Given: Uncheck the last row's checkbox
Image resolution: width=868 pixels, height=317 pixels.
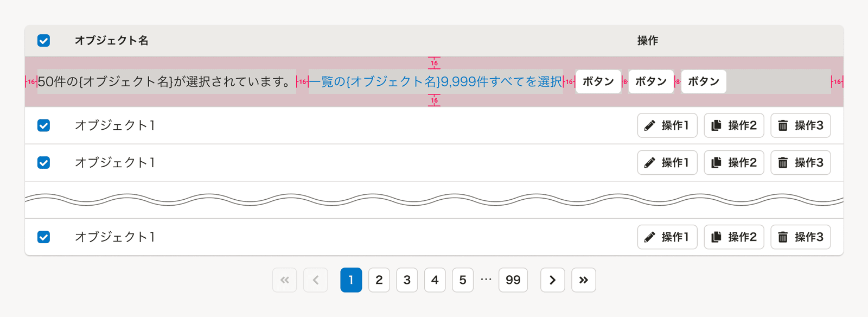Looking at the screenshot, I should point(44,237).
